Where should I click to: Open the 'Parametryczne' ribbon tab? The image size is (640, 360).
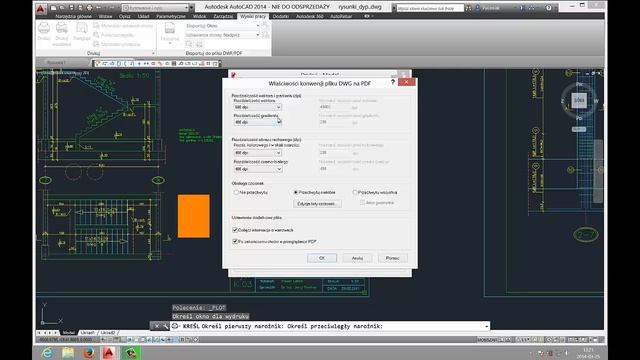click(x=171, y=16)
